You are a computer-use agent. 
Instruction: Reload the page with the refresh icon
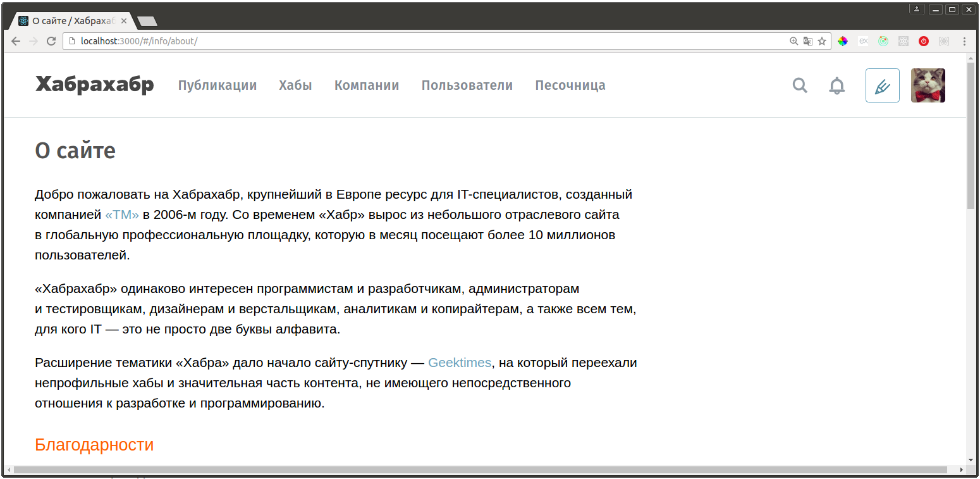pos(51,41)
